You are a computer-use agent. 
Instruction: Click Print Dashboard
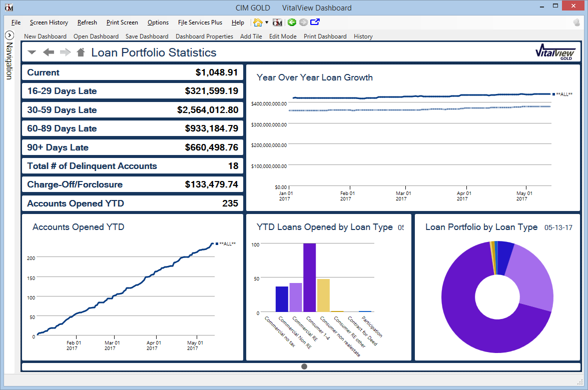click(x=325, y=36)
